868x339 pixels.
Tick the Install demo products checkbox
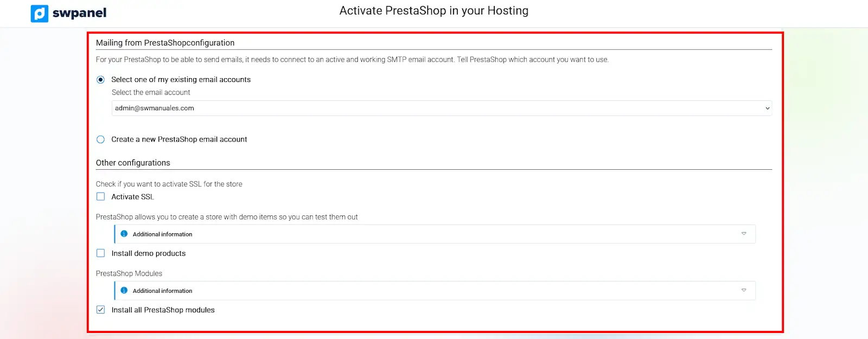point(100,253)
